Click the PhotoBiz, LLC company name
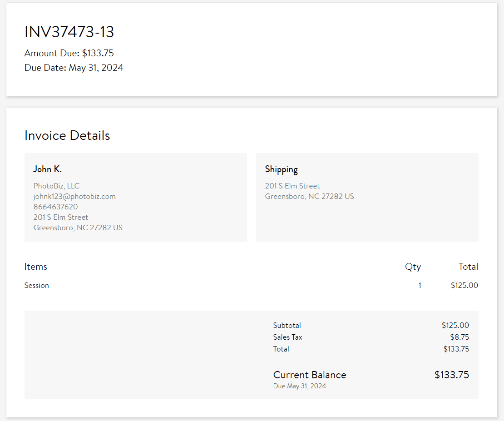Screen dimensions: 504x421 tap(56, 186)
